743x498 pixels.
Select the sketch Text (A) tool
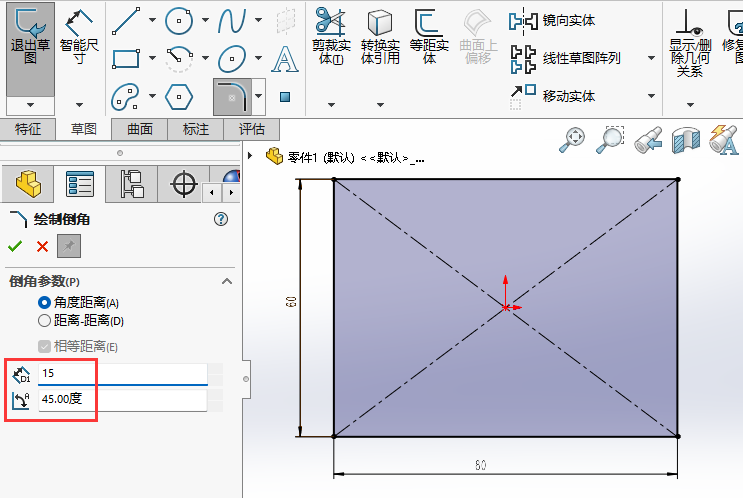click(285, 59)
